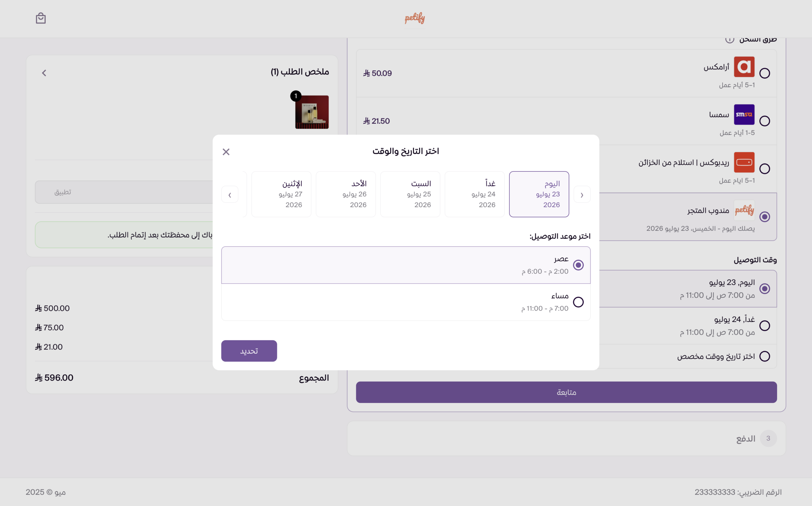Click the petify logo in header
Viewport: 812px width, 506px height.
click(x=415, y=18)
